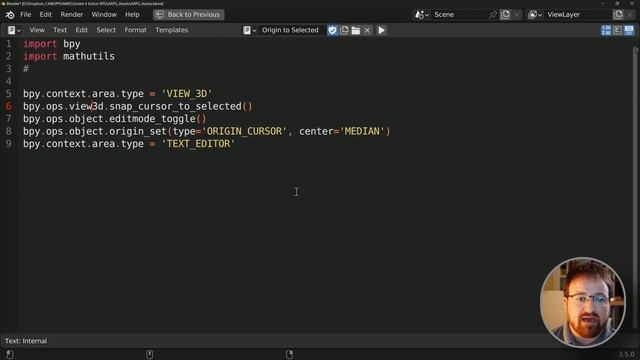This screenshot has height=360, width=640.
Task: Click the editmode_toggle line
Action: point(115,119)
